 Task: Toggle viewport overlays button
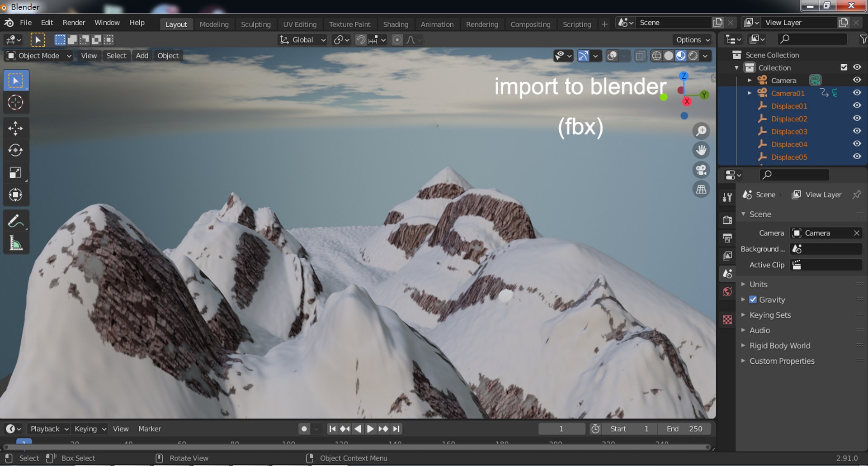point(612,56)
